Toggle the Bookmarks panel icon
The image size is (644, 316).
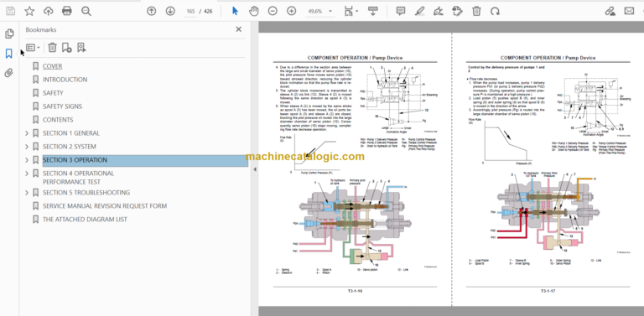[8, 54]
